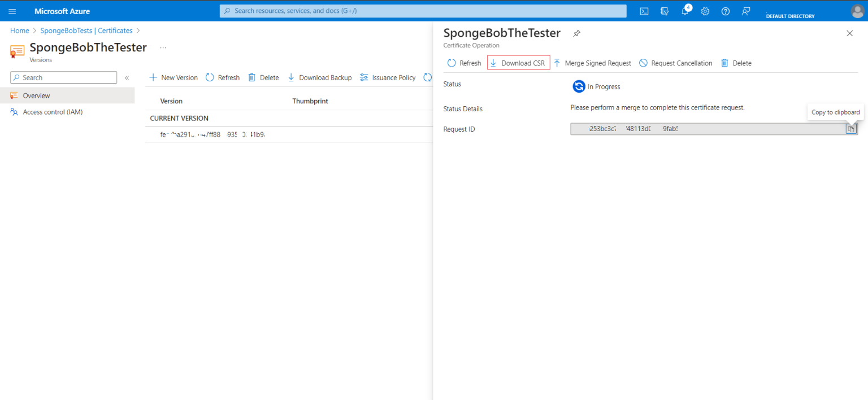
Task: Open portal settings gear icon
Action: tap(705, 11)
